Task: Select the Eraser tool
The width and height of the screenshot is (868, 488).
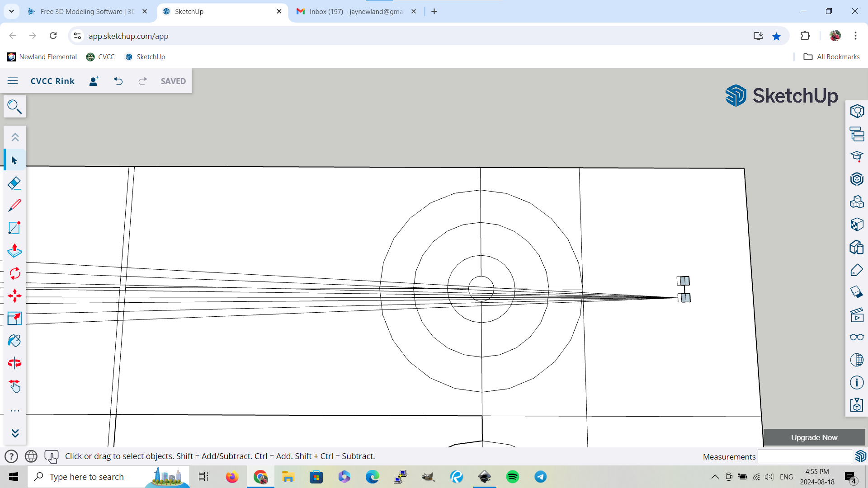Action: [x=14, y=183]
